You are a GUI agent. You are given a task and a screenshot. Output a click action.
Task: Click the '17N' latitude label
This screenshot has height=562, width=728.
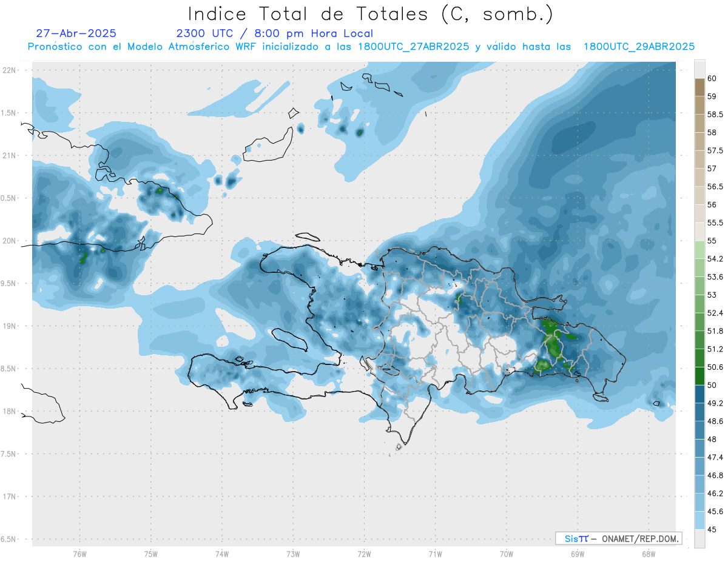click(x=9, y=497)
